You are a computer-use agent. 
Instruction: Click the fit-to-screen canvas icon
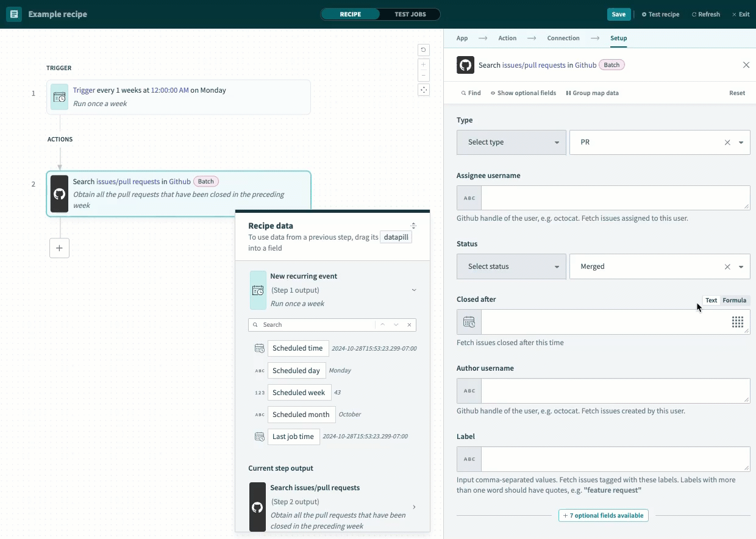tap(424, 90)
